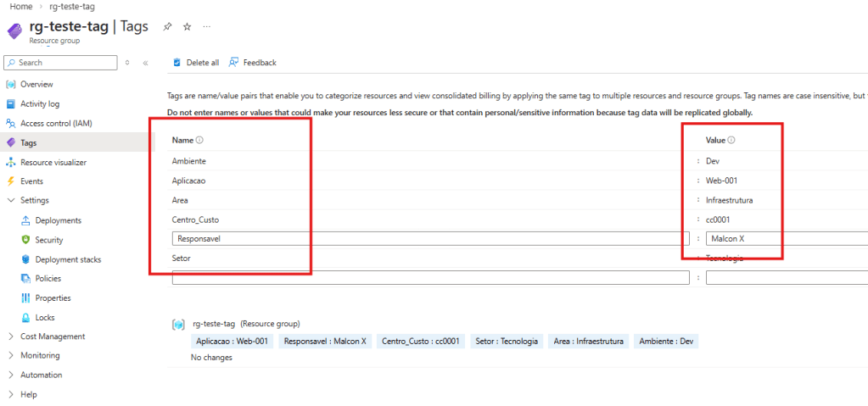Viewport: 868px width, 406px height.
Task: Open the Feedback option
Action: coord(253,63)
